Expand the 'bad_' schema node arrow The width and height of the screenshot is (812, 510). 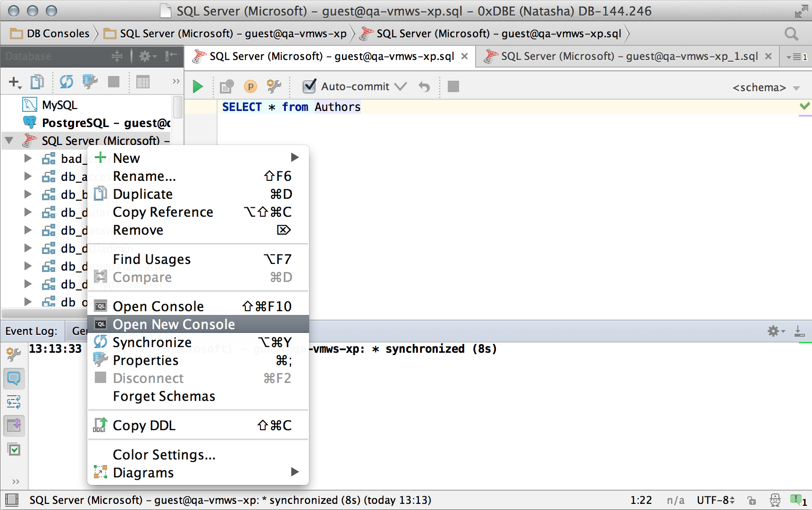point(28,158)
